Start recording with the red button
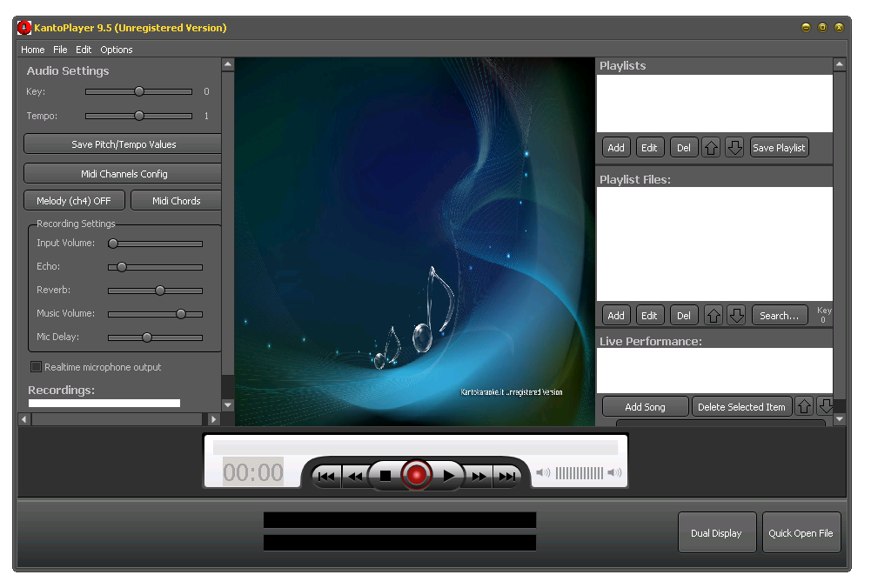871x588 pixels. pos(416,475)
